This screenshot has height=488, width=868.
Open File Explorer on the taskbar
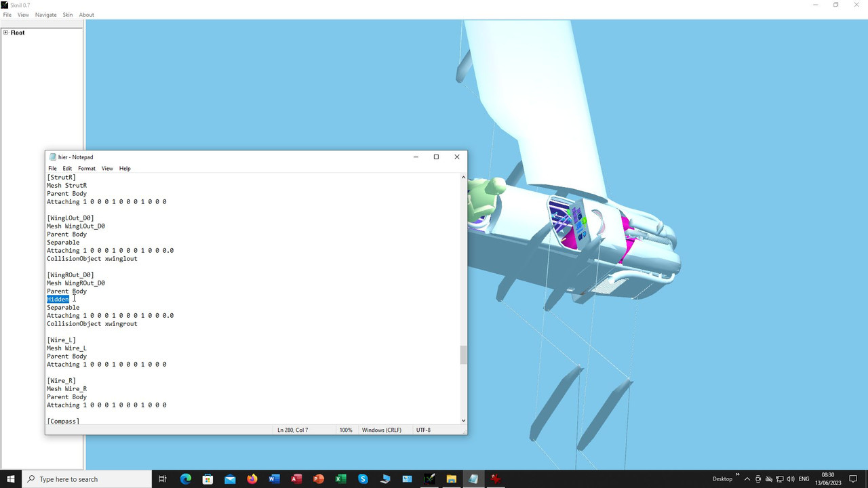pyautogui.click(x=452, y=479)
